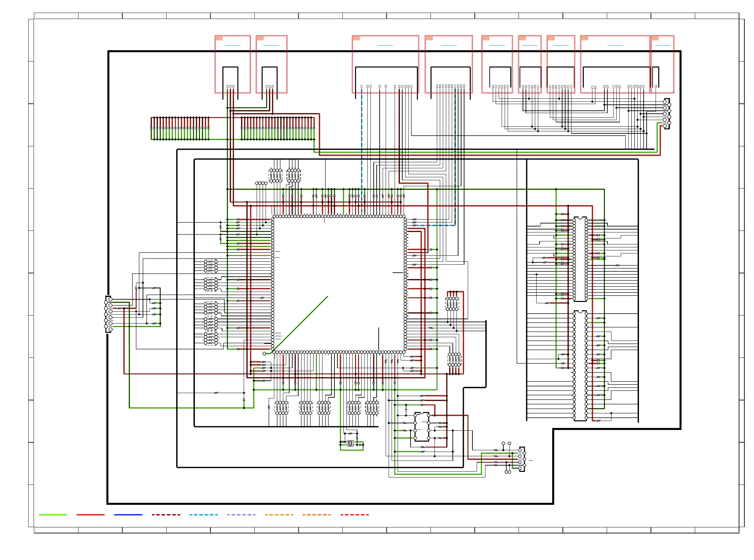Image resolution: width=754 pixels, height=560 pixels.
Task: Open the blue link in the widest connector box
Action: coord(615,45)
